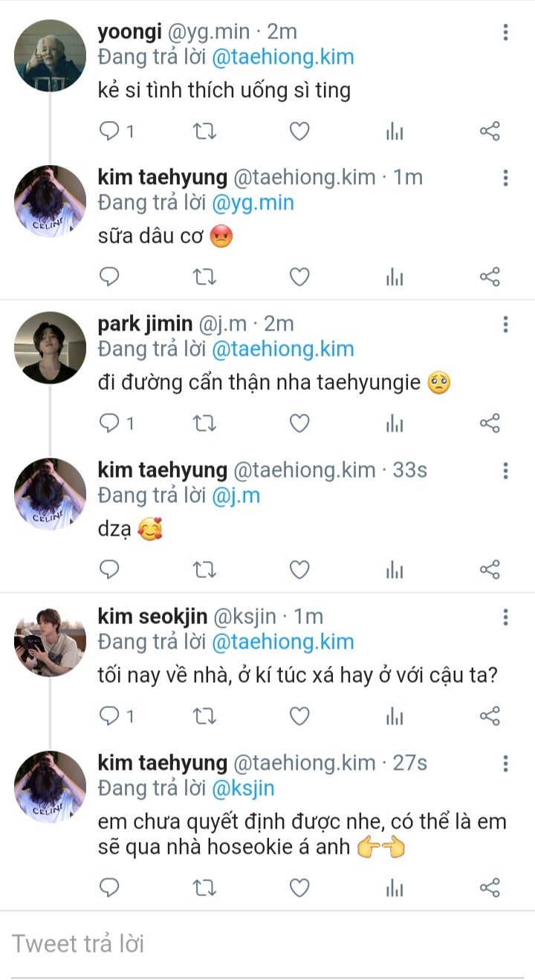The image size is (535, 980).
Task: Open more options for yoongi's tweet
Action: coord(505,32)
